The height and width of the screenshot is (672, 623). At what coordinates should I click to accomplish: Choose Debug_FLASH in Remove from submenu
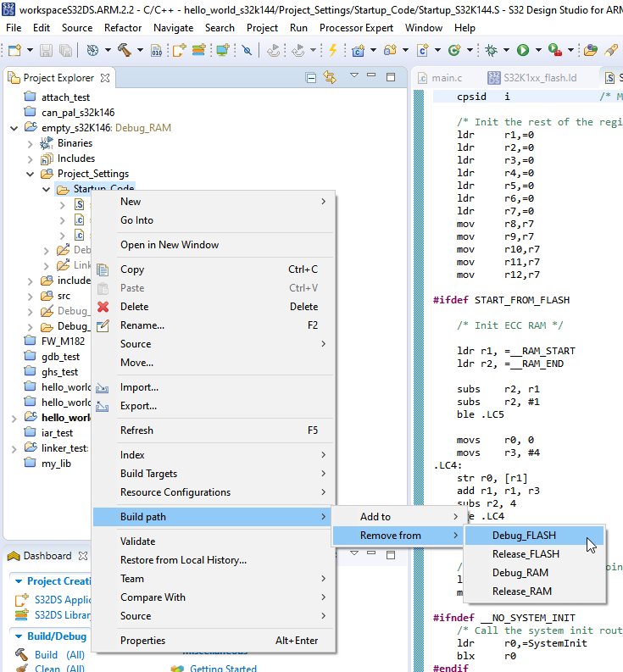(x=534, y=536)
